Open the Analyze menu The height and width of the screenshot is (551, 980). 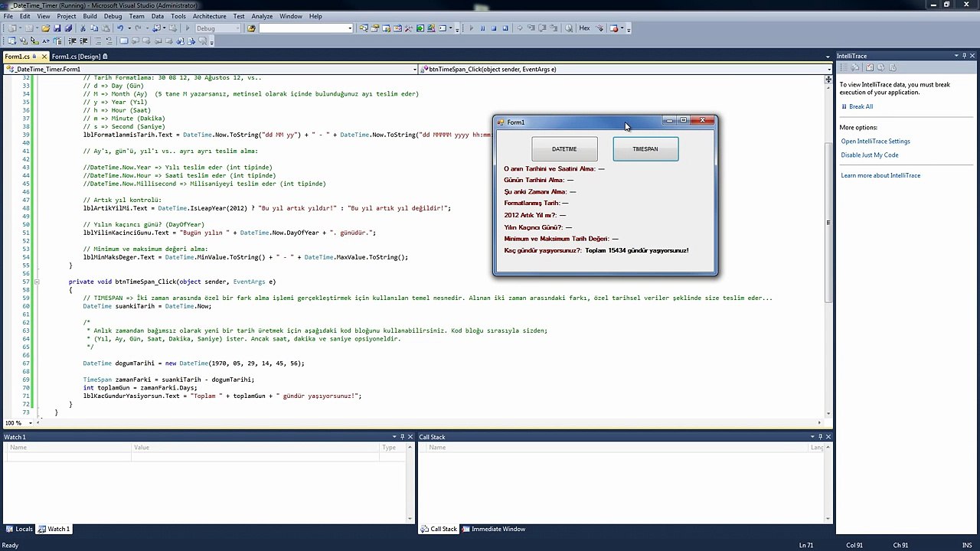262,16
